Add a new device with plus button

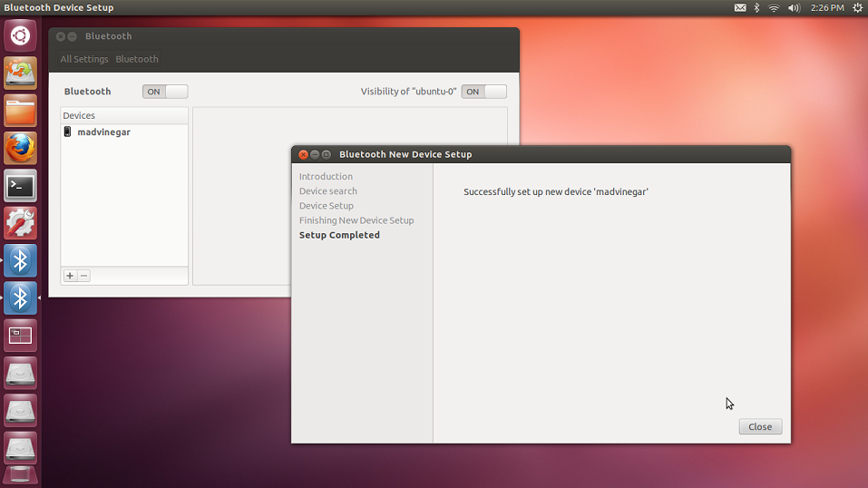coord(70,276)
